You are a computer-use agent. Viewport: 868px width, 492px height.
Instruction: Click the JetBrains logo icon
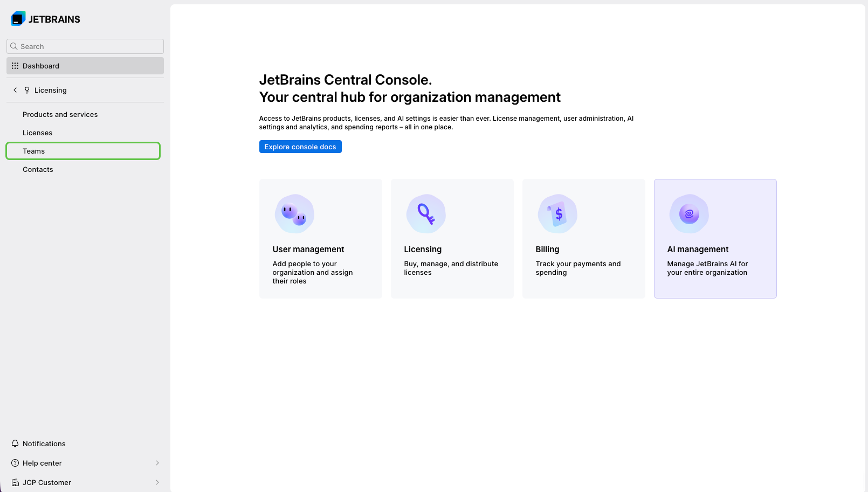18,18
